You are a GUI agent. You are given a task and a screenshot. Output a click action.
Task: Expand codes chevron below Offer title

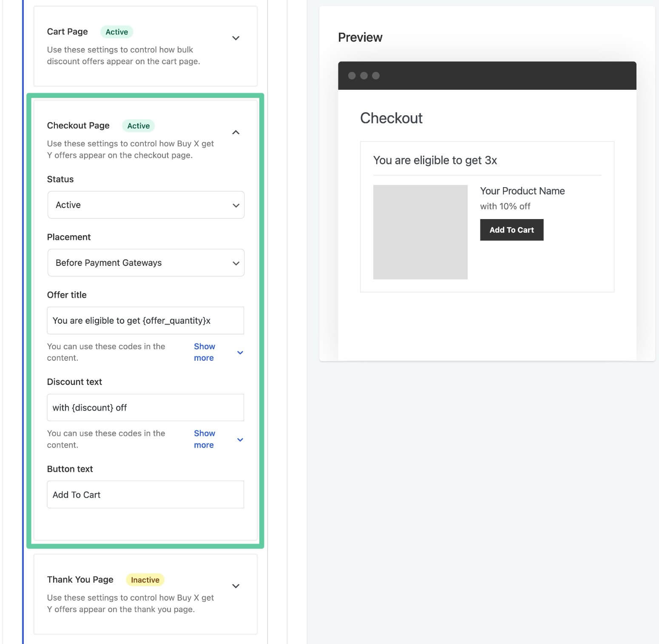coord(240,353)
